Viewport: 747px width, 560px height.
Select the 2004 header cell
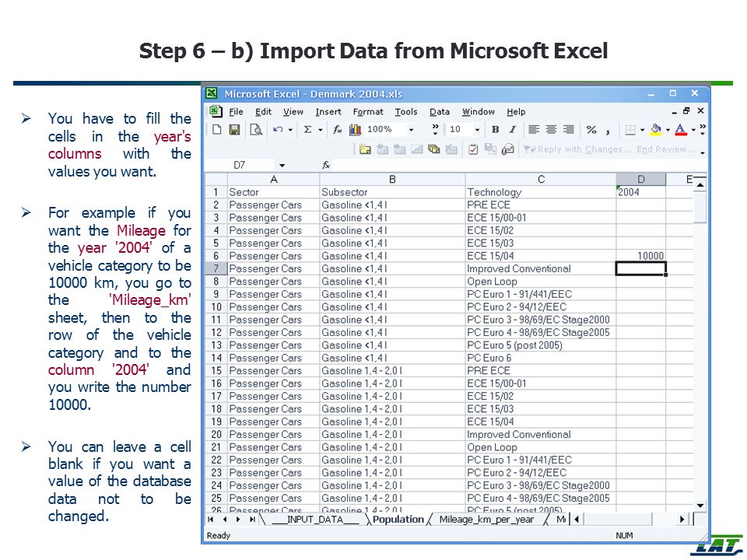pyautogui.click(x=640, y=192)
